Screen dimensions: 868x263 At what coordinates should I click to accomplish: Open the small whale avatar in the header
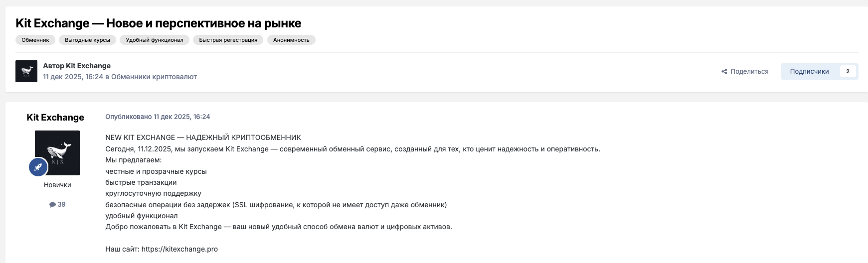pos(26,71)
